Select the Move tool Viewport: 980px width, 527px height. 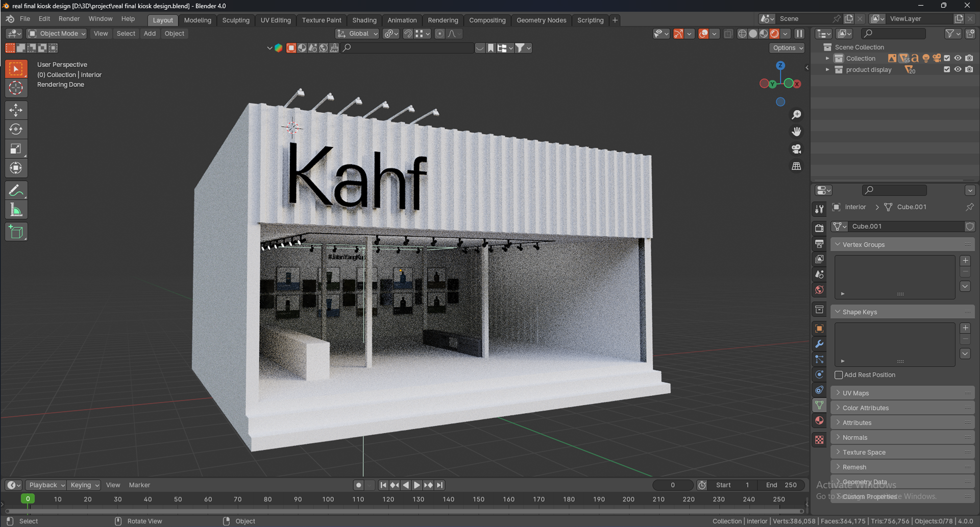(x=16, y=110)
